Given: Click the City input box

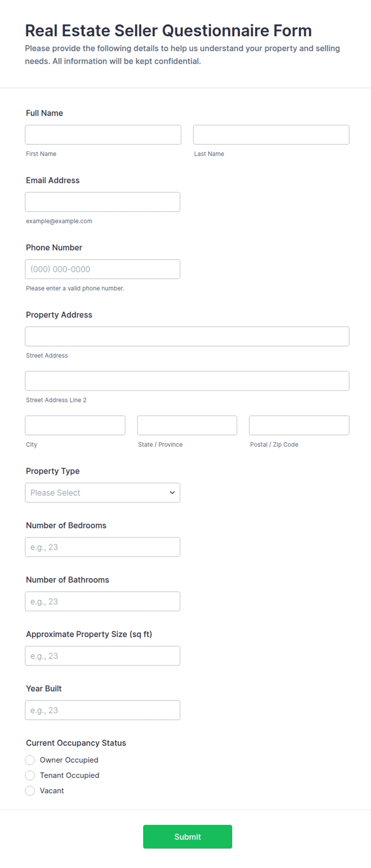Looking at the screenshot, I should pos(75,425).
